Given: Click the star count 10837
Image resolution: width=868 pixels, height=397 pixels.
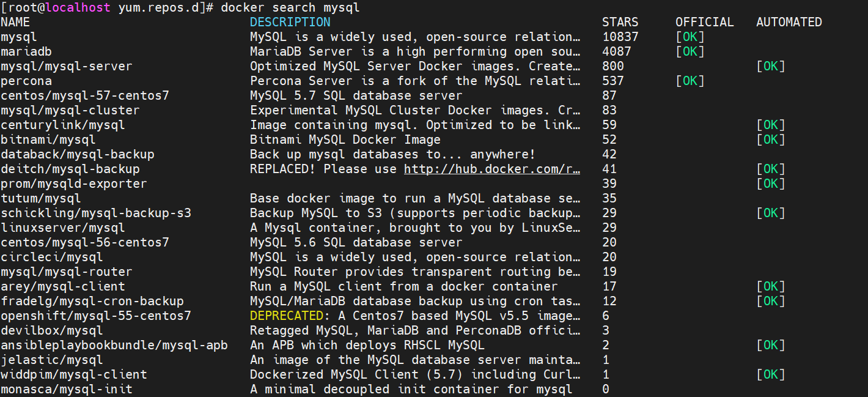Looking at the screenshot, I should coord(620,37).
